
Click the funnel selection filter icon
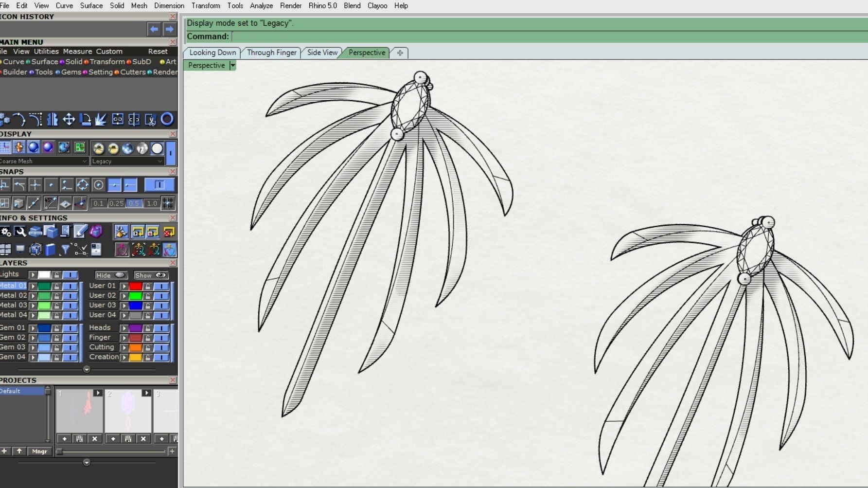click(x=65, y=250)
